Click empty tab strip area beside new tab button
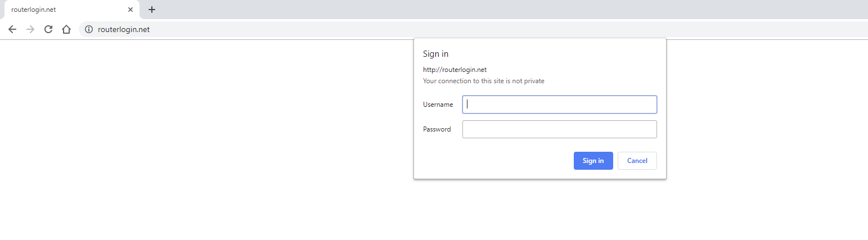This screenshot has height=240, width=868. [450, 10]
